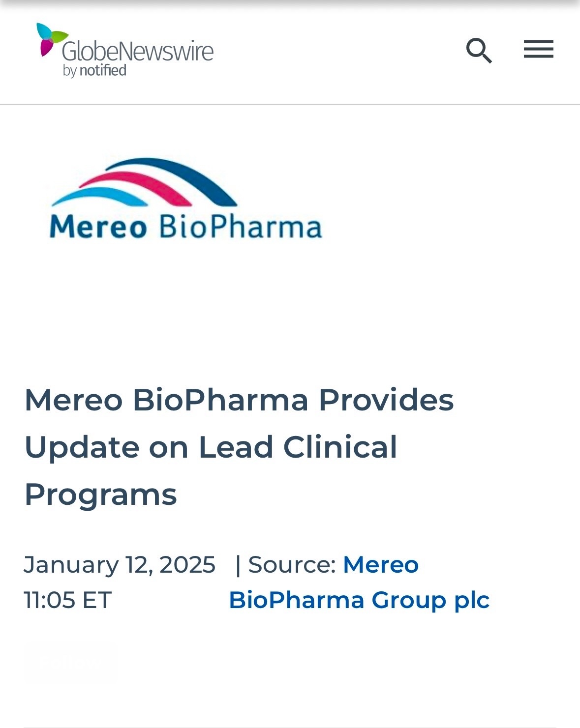580x728 pixels.
Task: Select headline line 'Update on Lead Clinical'
Action: [211, 447]
